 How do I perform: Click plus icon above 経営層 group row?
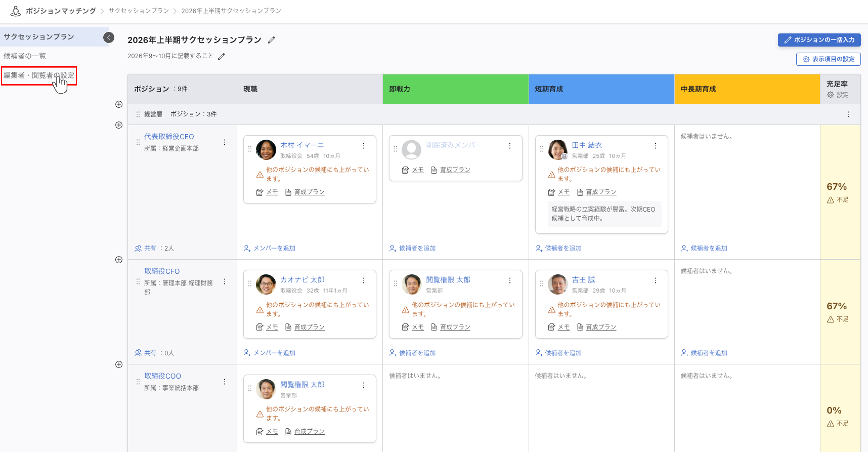(x=119, y=104)
